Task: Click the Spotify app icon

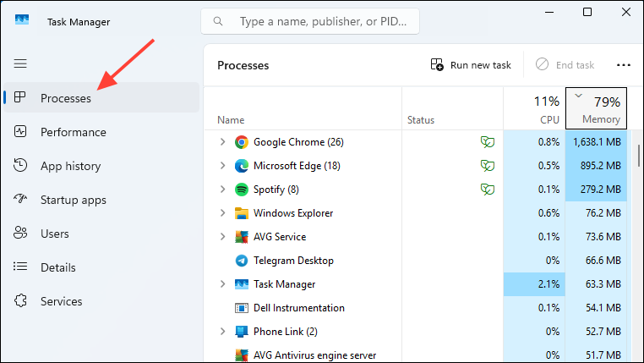Action: point(241,190)
